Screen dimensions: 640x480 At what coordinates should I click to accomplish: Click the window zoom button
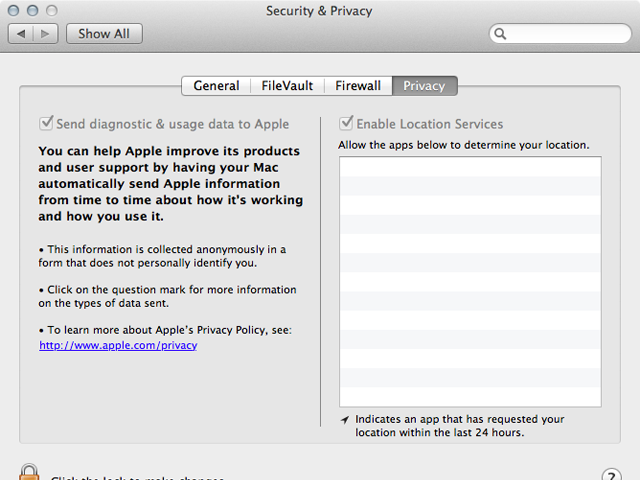51,11
